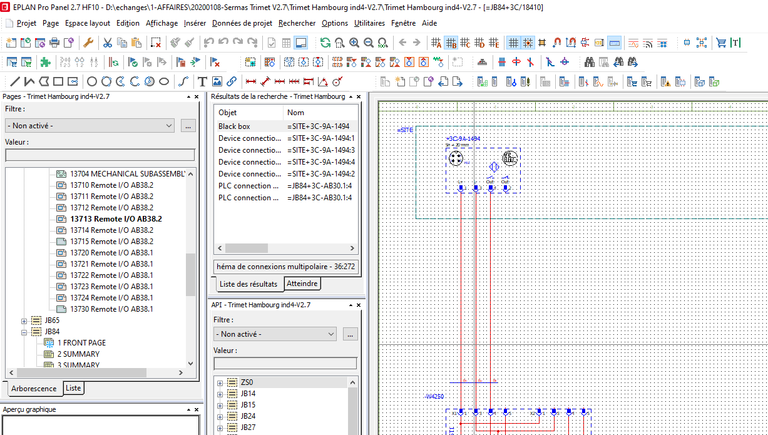Select the Black box search result row
The image size is (768, 435).
point(287,126)
